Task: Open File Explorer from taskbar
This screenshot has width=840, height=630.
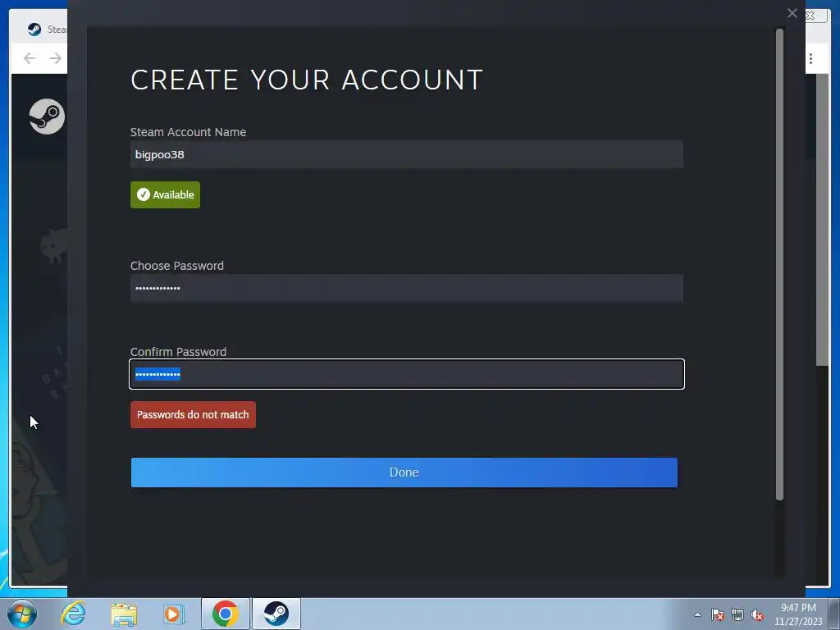Action: click(124, 614)
